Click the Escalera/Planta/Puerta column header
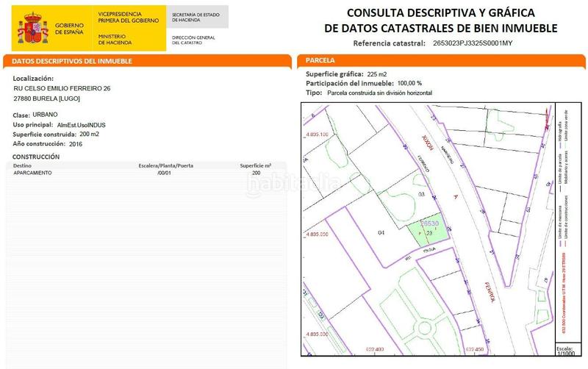Image resolution: width=588 pixels, height=369 pixels. point(165,166)
